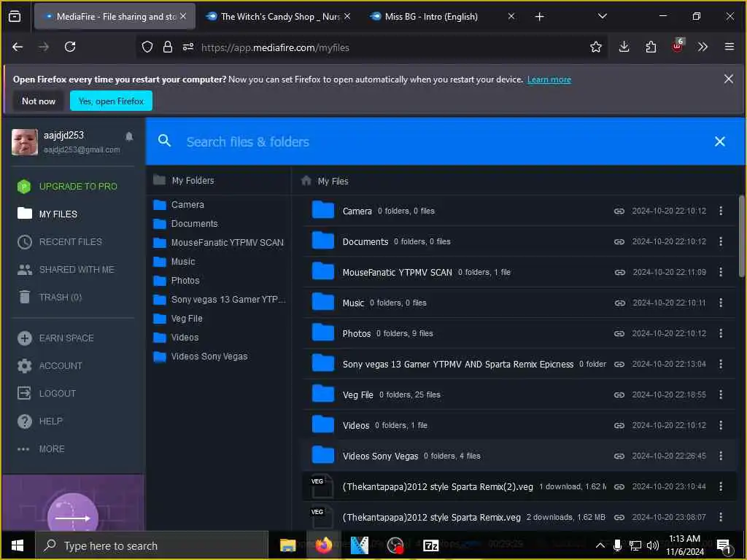Open options menu for Music folder row
This screenshot has height=560, width=747.
(721, 303)
